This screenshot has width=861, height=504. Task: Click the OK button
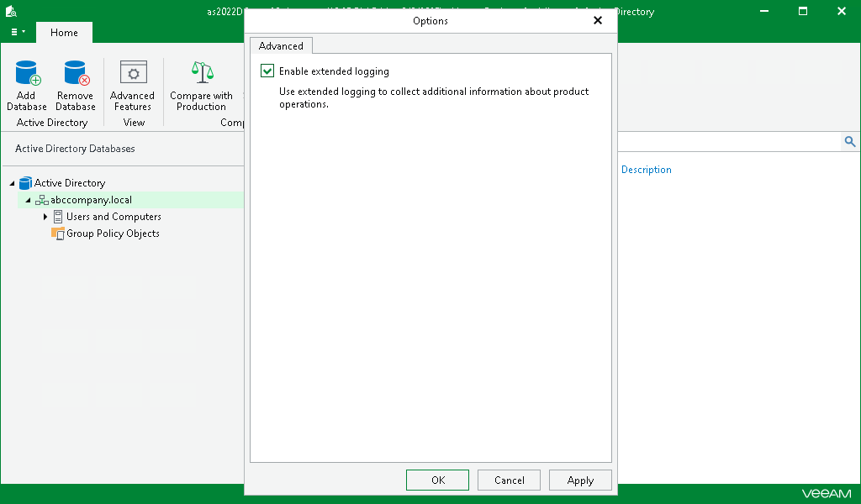[437, 480]
